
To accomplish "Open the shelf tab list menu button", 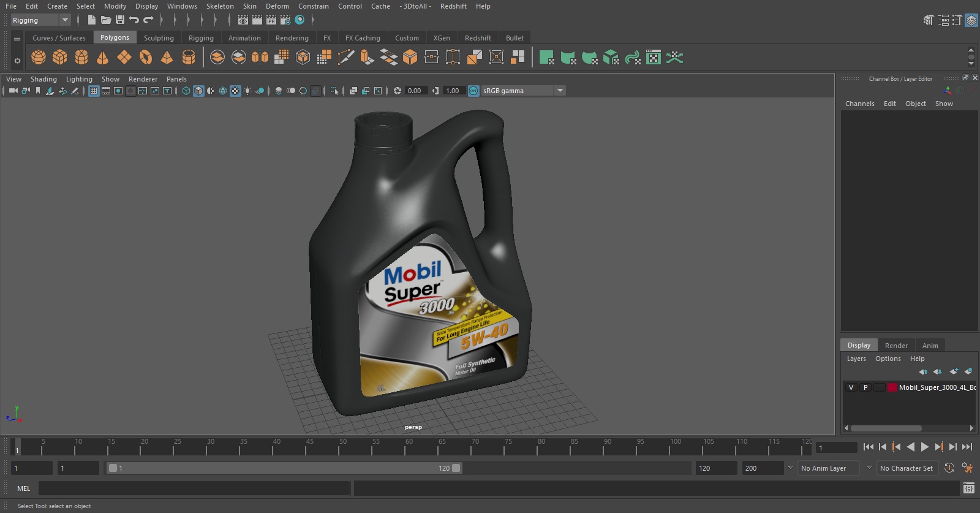I will click(17, 39).
